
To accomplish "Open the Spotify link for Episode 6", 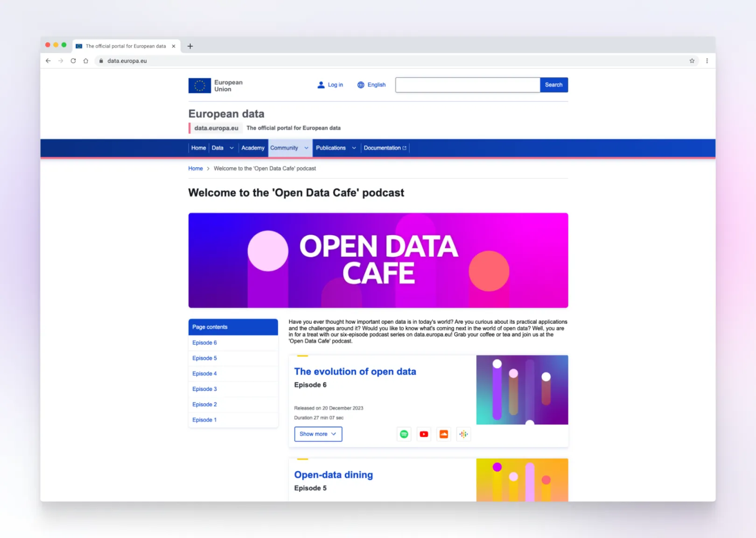I will (x=404, y=434).
